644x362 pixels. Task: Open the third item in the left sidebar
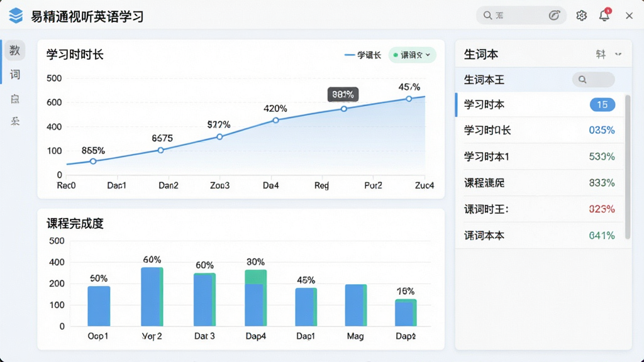(15, 99)
